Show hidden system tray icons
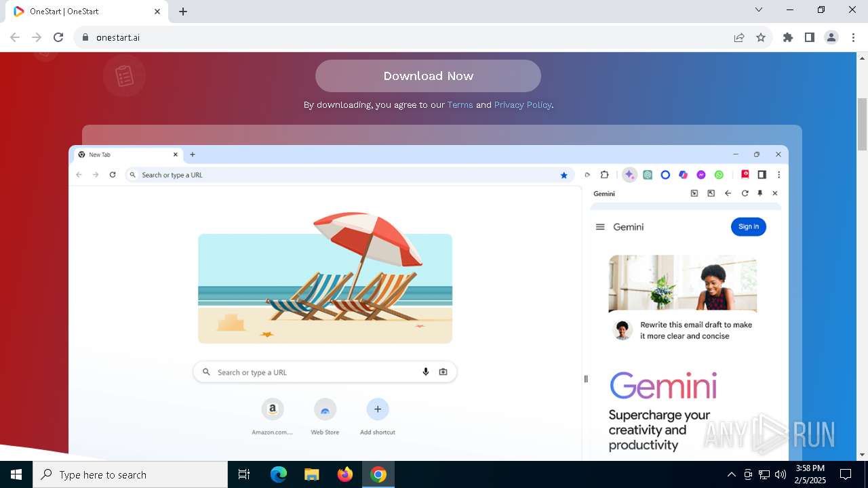 click(x=731, y=474)
